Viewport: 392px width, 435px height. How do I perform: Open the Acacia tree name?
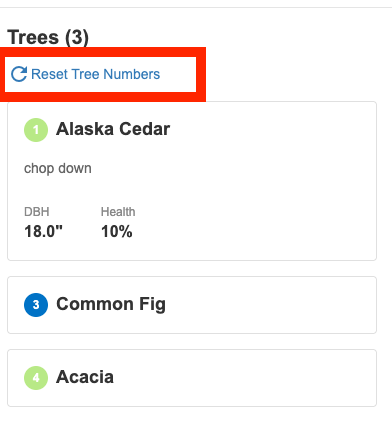point(85,377)
